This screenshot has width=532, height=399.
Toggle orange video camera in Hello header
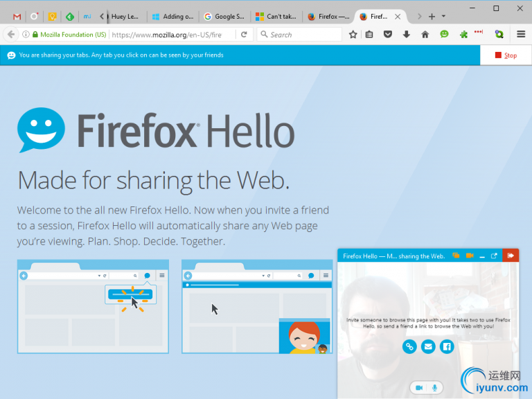(x=470, y=256)
